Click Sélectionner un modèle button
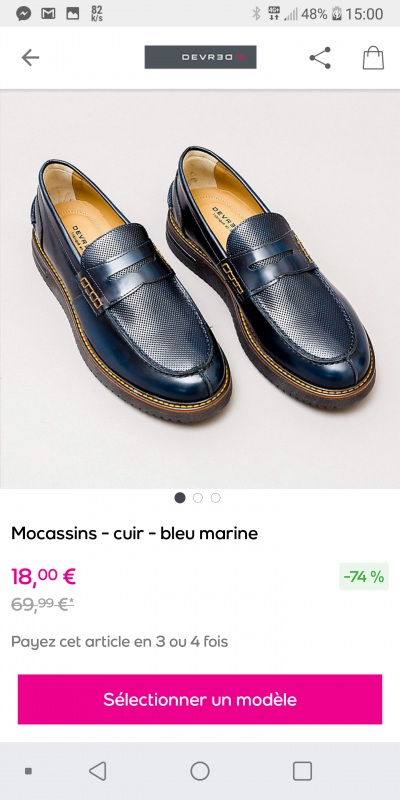The width and height of the screenshot is (400, 800). pos(200,699)
